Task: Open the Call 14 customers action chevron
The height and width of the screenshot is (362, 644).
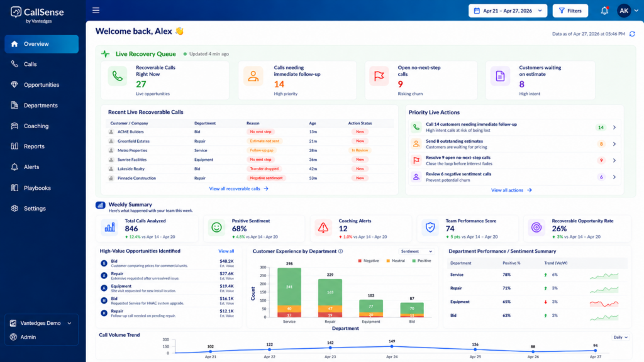Action: 614,127
